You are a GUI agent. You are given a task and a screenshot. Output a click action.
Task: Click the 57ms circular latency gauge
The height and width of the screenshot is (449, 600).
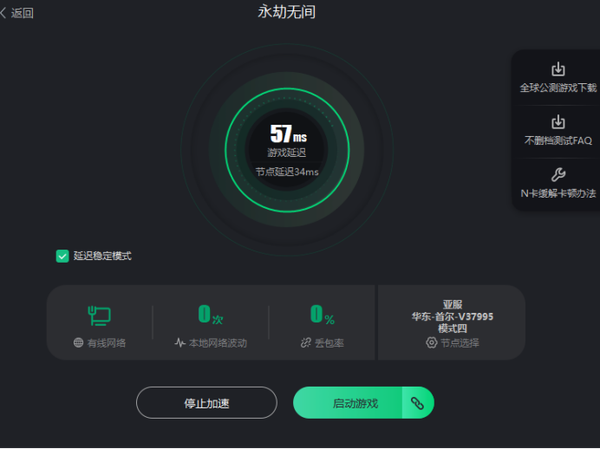point(287,150)
